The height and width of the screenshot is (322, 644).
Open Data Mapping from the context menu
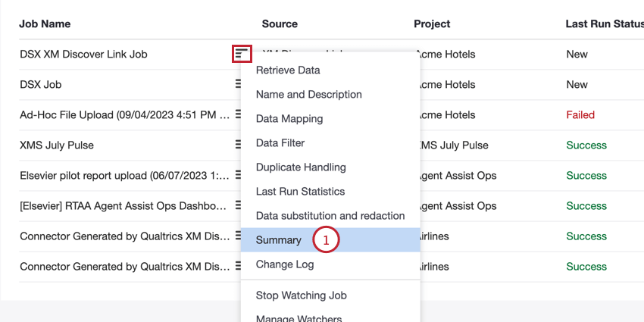click(x=289, y=119)
